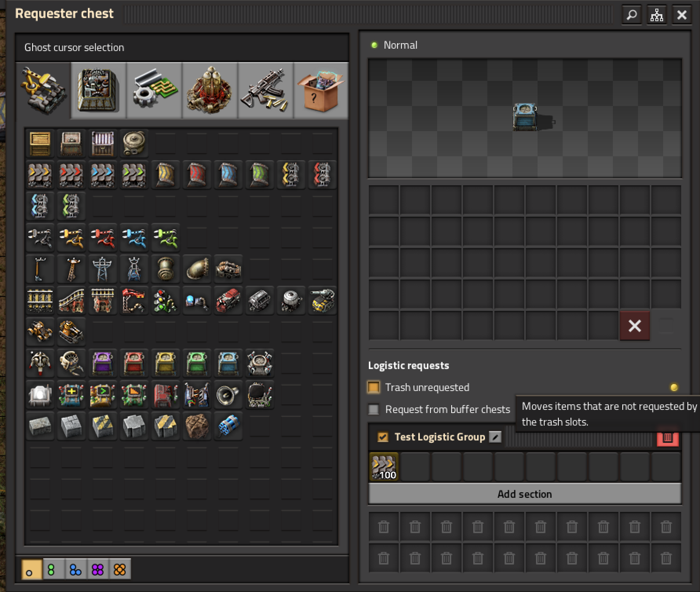Select the tank vehicle item
Image resolution: width=700 pixels, height=592 pixels.
tap(71, 332)
